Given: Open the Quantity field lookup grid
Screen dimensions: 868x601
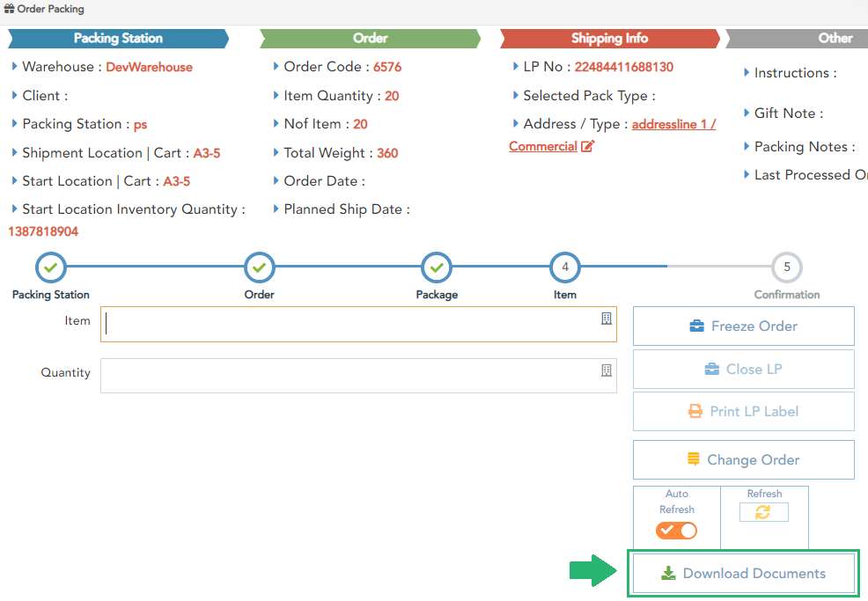Looking at the screenshot, I should pyautogui.click(x=606, y=370).
